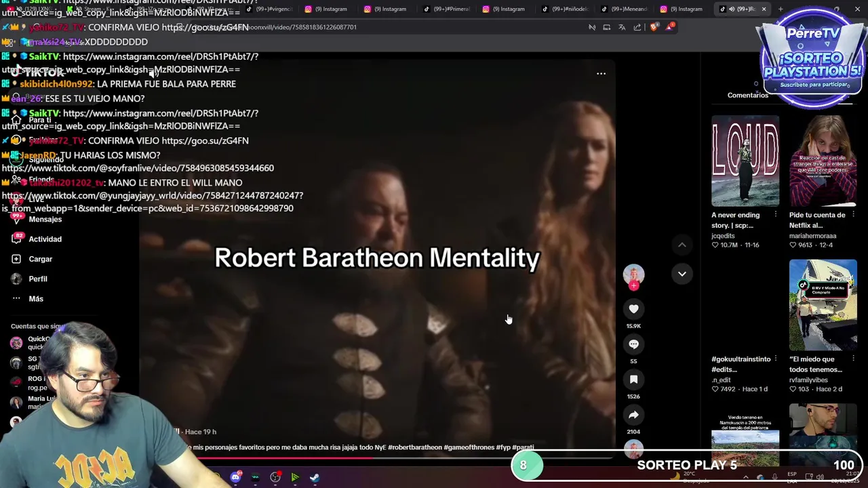Save video with the bookmark icon
The width and height of the screenshot is (868, 488).
633,380
